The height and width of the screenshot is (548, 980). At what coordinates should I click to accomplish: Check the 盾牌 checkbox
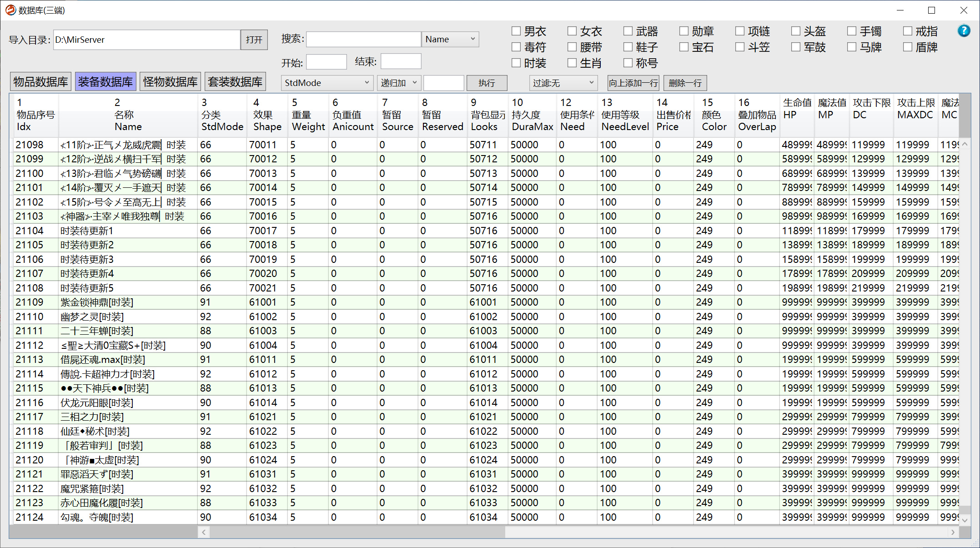pyautogui.click(x=908, y=47)
